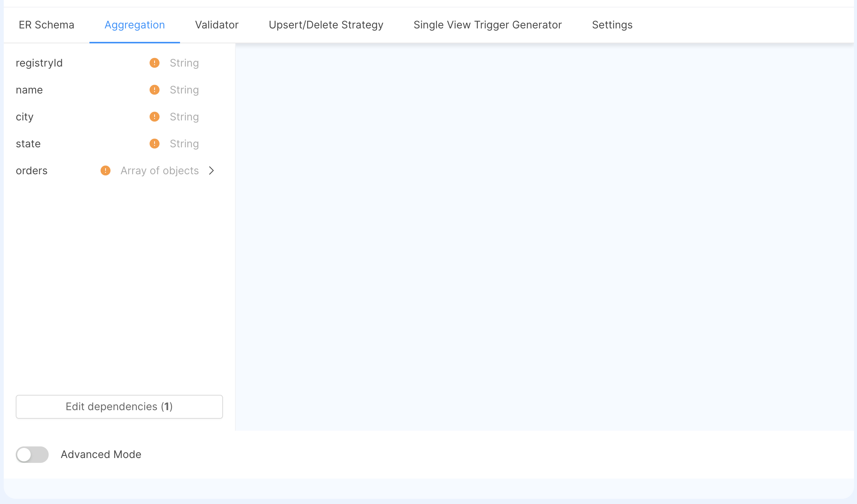Open the Single View Trigger Generator

pyautogui.click(x=487, y=25)
